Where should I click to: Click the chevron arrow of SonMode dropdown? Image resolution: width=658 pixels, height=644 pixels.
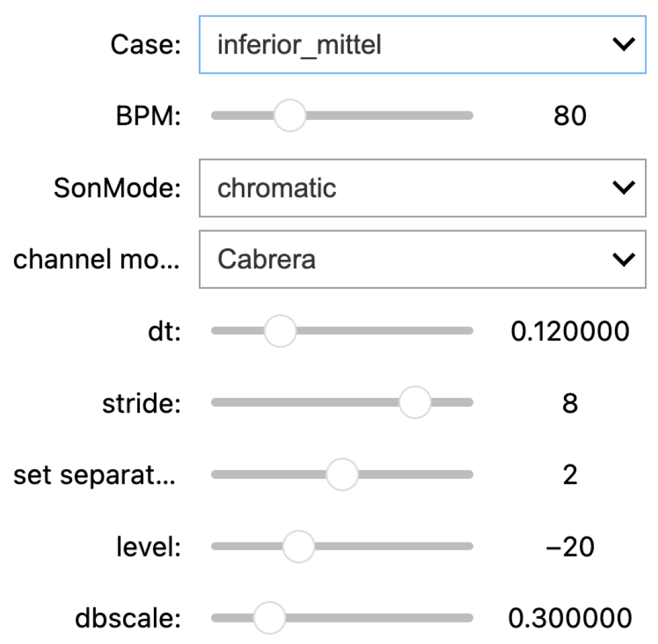pos(624,188)
